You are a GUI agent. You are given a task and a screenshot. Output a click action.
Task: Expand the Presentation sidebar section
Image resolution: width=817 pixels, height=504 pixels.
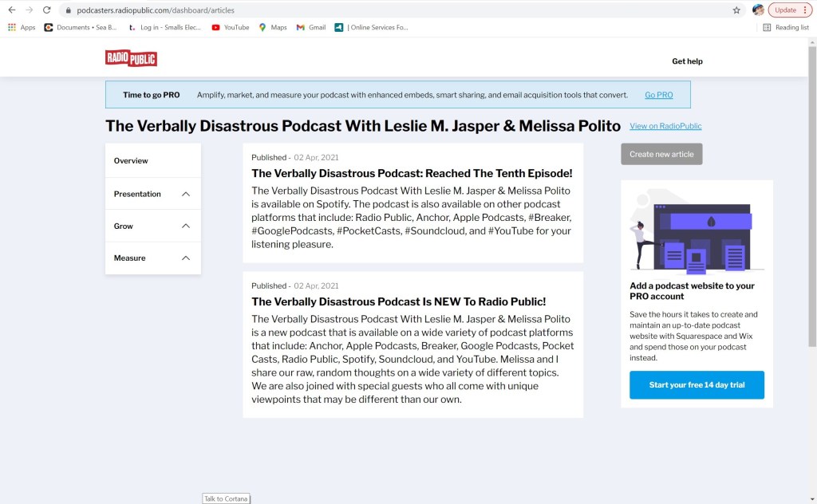pos(152,194)
